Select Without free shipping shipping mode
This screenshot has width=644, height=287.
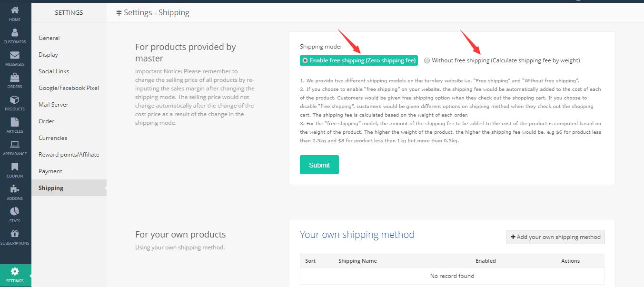point(426,60)
